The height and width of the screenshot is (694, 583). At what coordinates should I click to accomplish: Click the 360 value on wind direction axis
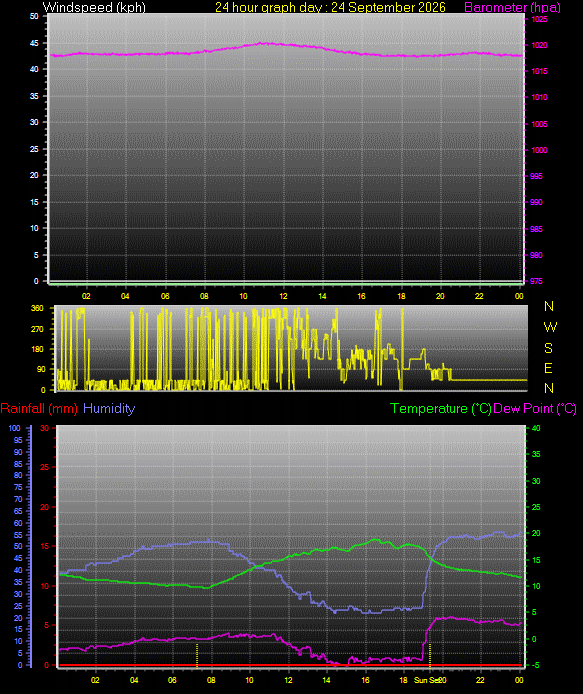point(38,308)
